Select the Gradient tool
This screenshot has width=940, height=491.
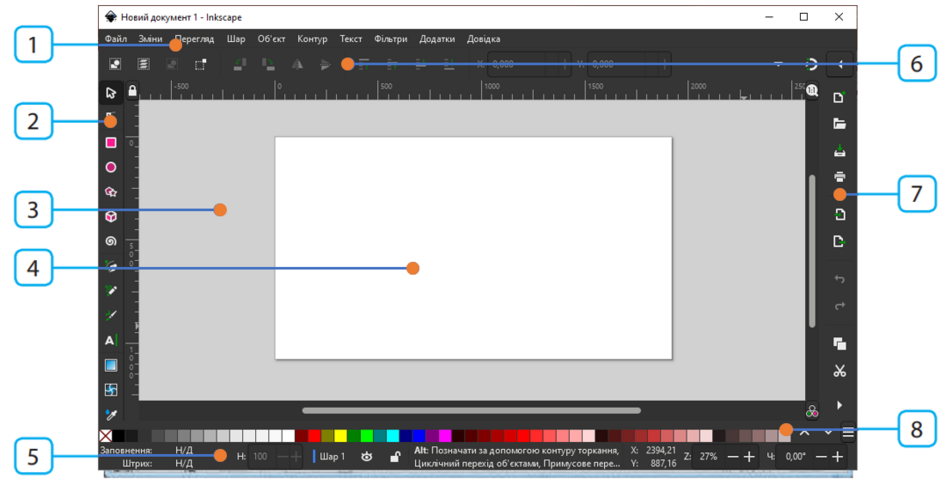[x=111, y=365]
